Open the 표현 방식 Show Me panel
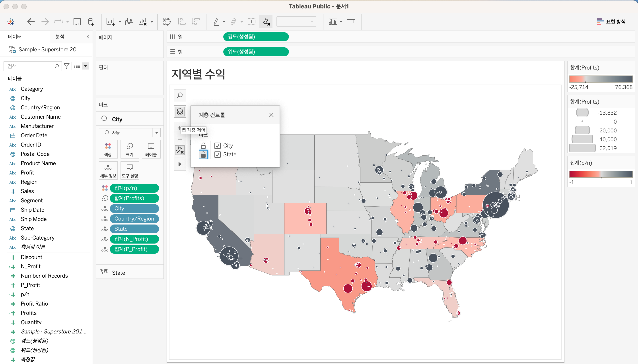The image size is (638, 364). (x=611, y=22)
